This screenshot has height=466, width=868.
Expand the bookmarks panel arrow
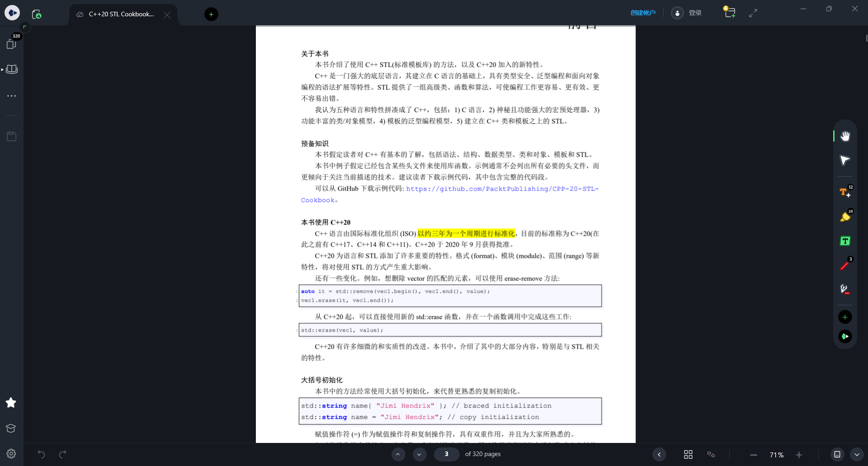pyautogui.click(x=2, y=69)
